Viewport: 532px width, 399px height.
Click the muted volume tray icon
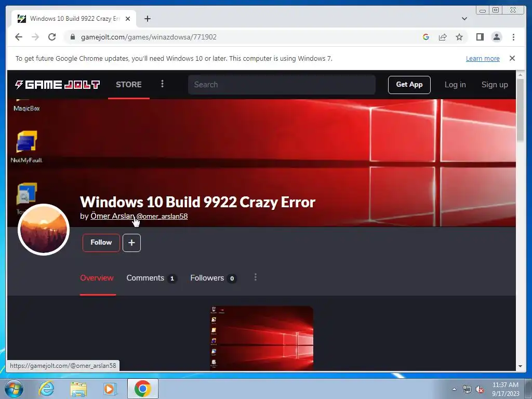[x=480, y=389]
